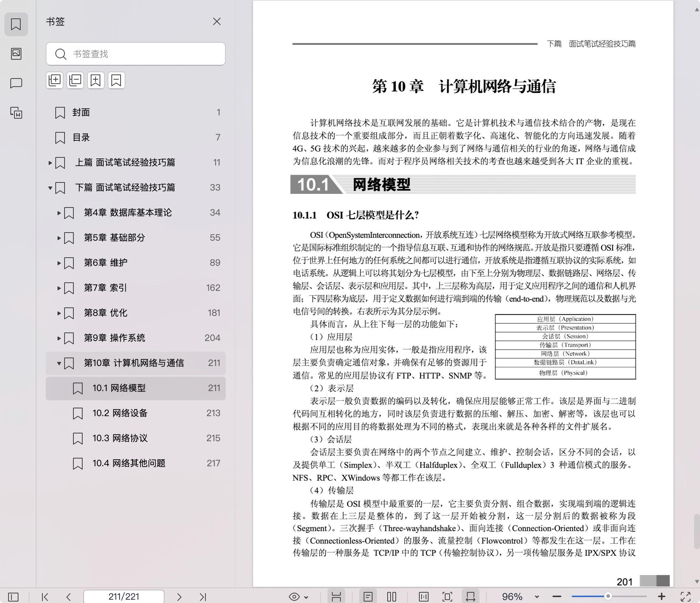Collapse all bookmarks
The height and width of the screenshot is (603, 700).
(x=75, y=80)
